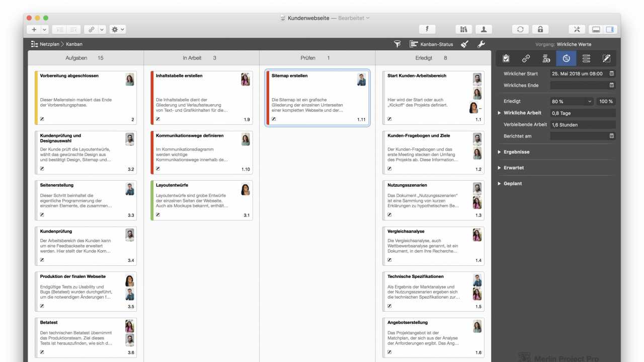Image resolution: width=644 pixels, height=362 pixels.
Task: Click the wrench view settings icon
Action: (481, 44)
